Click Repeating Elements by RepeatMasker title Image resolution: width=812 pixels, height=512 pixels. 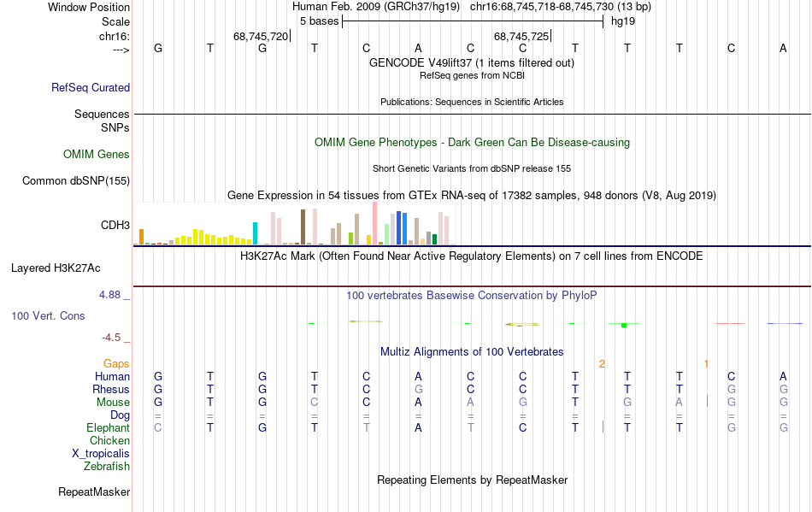pos(472,480)
